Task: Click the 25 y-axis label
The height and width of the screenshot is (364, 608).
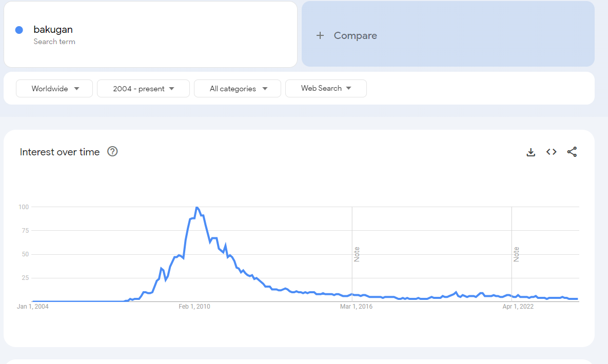Action: [25, 278]
